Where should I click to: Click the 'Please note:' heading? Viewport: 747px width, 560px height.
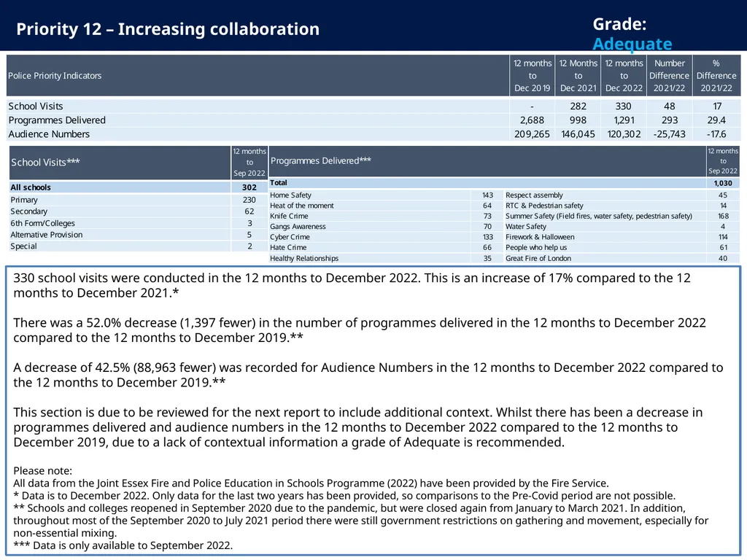42,470
